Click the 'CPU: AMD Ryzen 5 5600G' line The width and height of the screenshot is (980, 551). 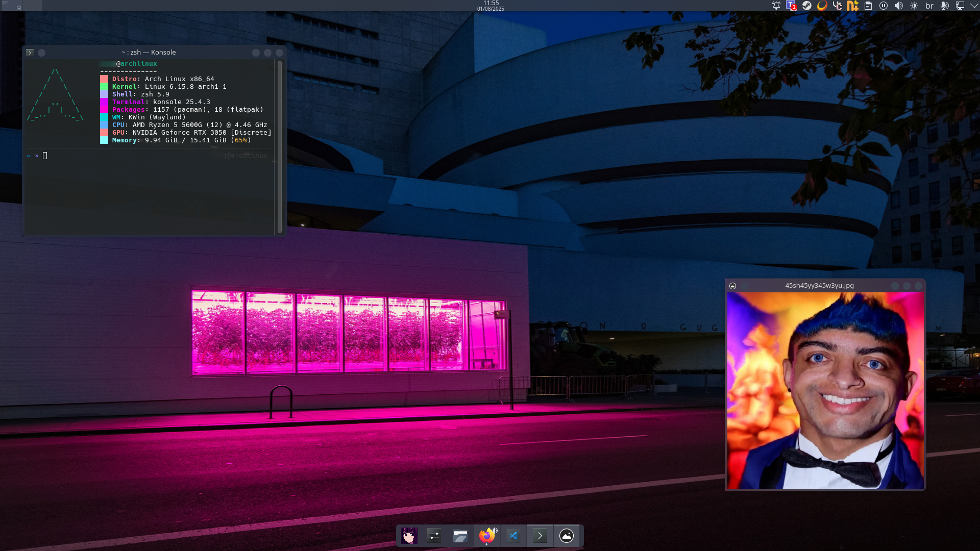(190, 125)
